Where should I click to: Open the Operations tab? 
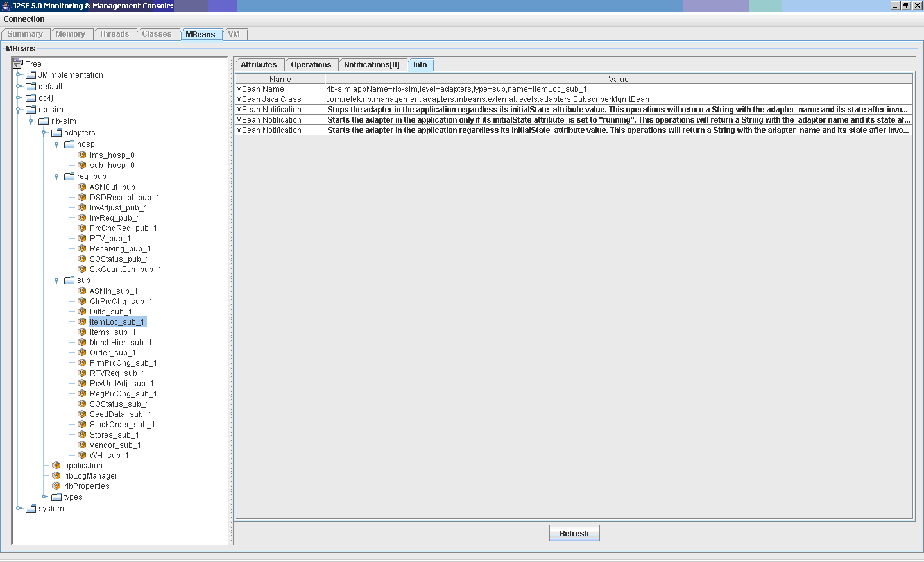tap(311, 64)
